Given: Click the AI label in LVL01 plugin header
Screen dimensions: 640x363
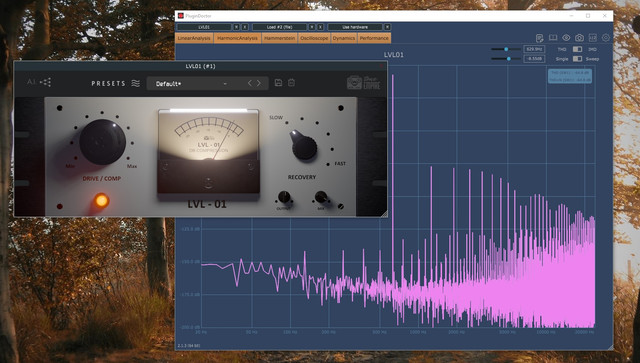Looking at the screenshot, I should pos(31,82).
